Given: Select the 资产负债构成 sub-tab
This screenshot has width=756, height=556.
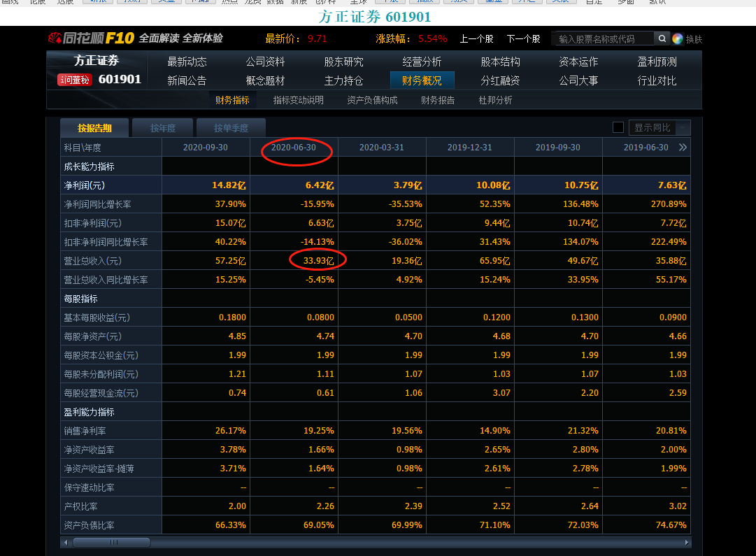Looking at the screenshot, I should pos(372,100).
